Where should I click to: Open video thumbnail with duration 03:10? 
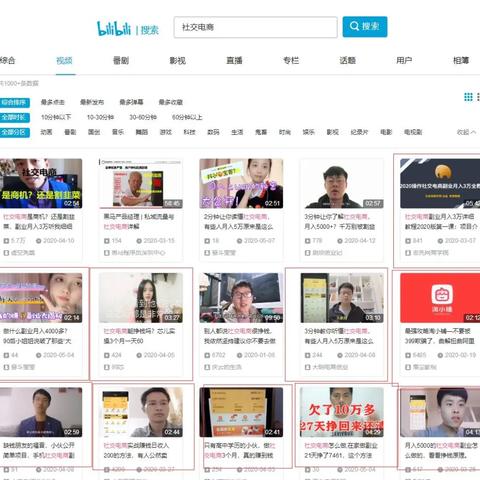pyautogui.click(x=342, y=298)
